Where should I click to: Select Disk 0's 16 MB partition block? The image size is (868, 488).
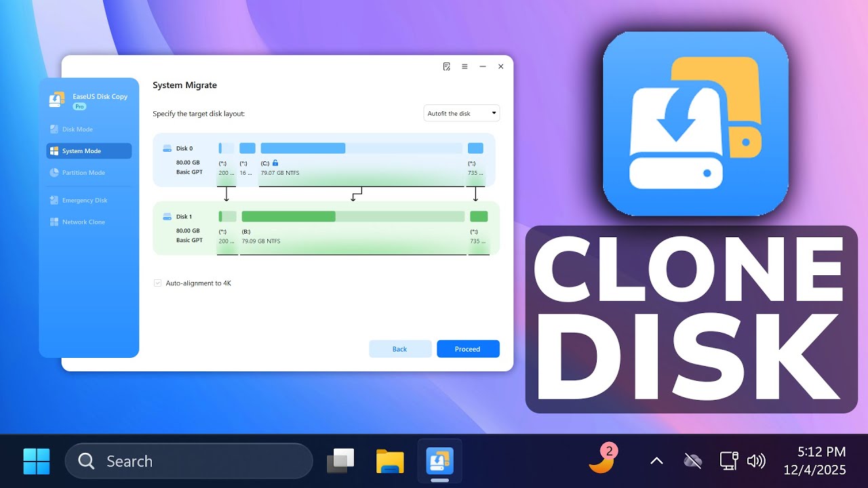tap(248, 148)
